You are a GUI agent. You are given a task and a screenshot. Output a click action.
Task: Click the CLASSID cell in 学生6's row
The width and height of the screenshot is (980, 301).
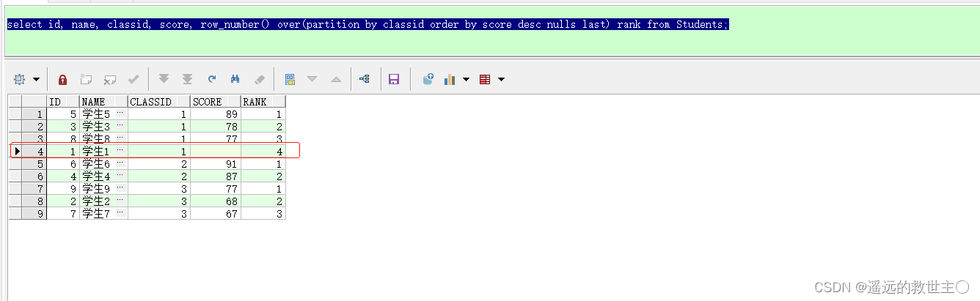(x=159, y=163)
